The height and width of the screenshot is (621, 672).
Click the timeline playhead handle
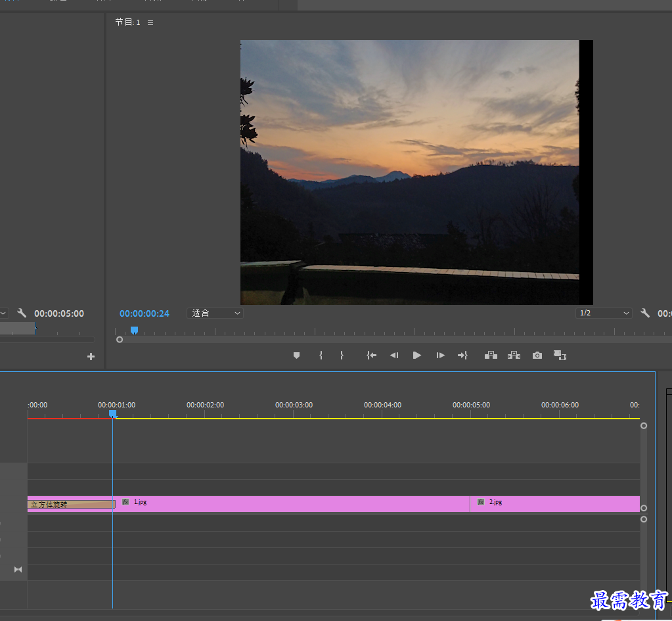click(x=113, y=414)
